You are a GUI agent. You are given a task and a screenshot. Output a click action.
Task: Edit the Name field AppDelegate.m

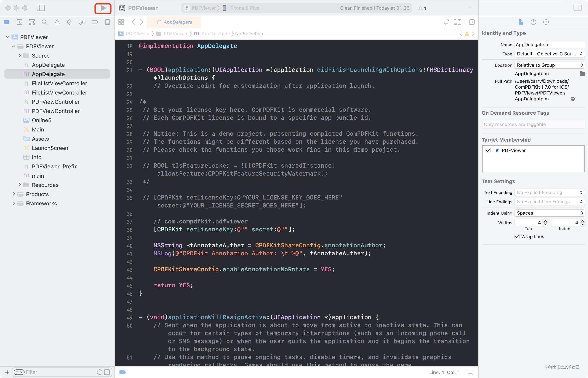[549, 45]
